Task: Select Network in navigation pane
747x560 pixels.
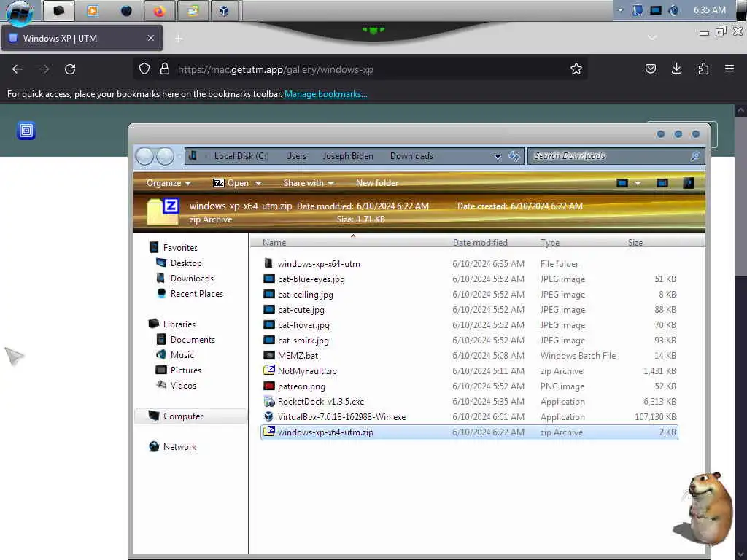Action: (x=172, y=447)
